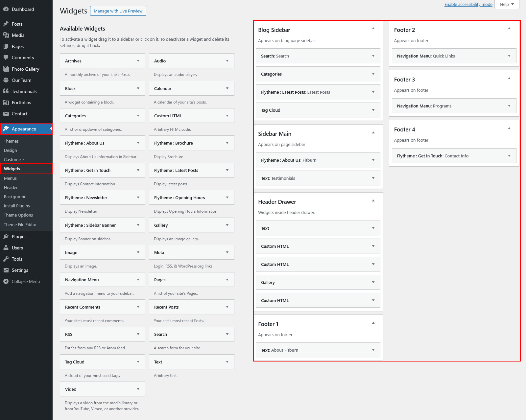Click the Comments speech bubble icon
Viewport: 526px width, 420px height.
(6, 58)
